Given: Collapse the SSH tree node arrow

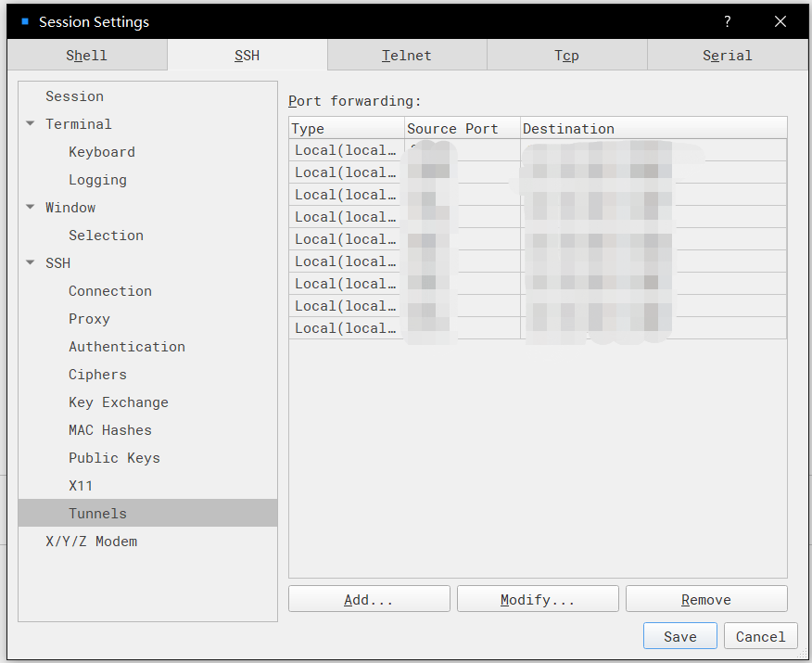Looking at the screenshot, I should [x=31, y=262].
